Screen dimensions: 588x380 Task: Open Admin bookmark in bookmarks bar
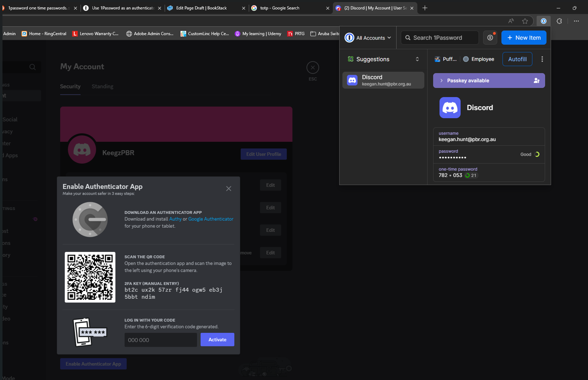point(9,34)
